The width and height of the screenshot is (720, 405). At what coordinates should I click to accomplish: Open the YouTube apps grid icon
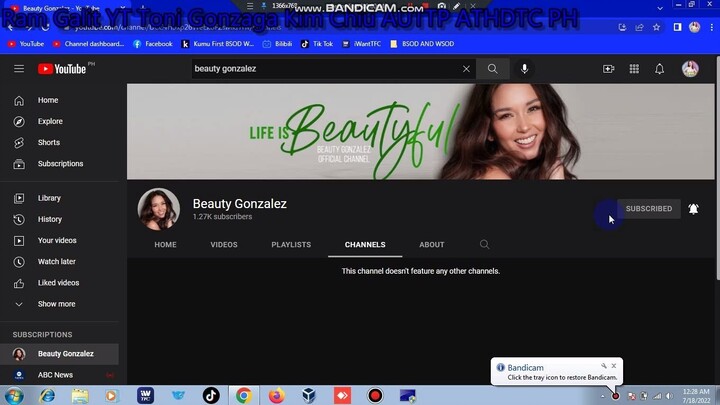(x=634, y=69)
